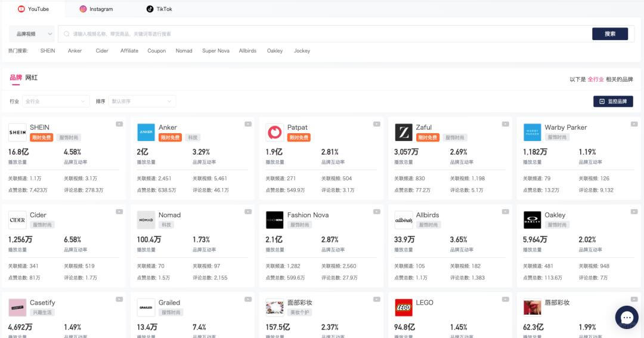This screenshot has width=644, height=338.
Task: Switch to the YouTube platform tab
Action: point(33,8)
